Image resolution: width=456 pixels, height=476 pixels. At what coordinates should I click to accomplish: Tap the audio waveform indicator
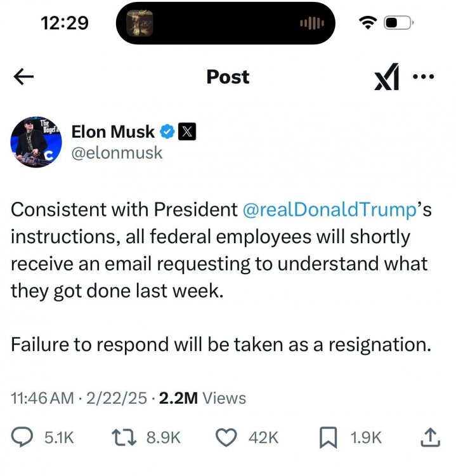tap(311, 23)
